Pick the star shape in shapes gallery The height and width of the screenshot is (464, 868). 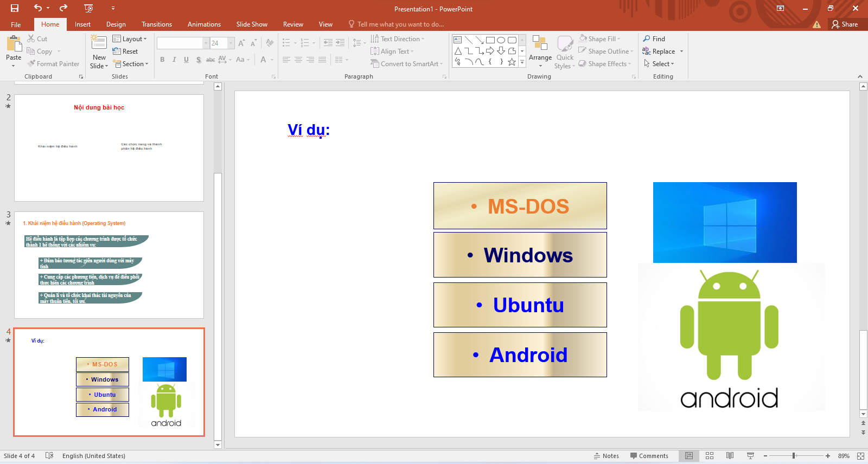tap(512, 62)
